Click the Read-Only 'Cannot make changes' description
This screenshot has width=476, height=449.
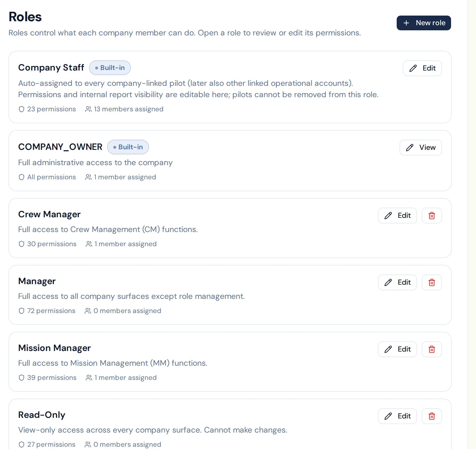pyautogui.click(x=153, y=430)
